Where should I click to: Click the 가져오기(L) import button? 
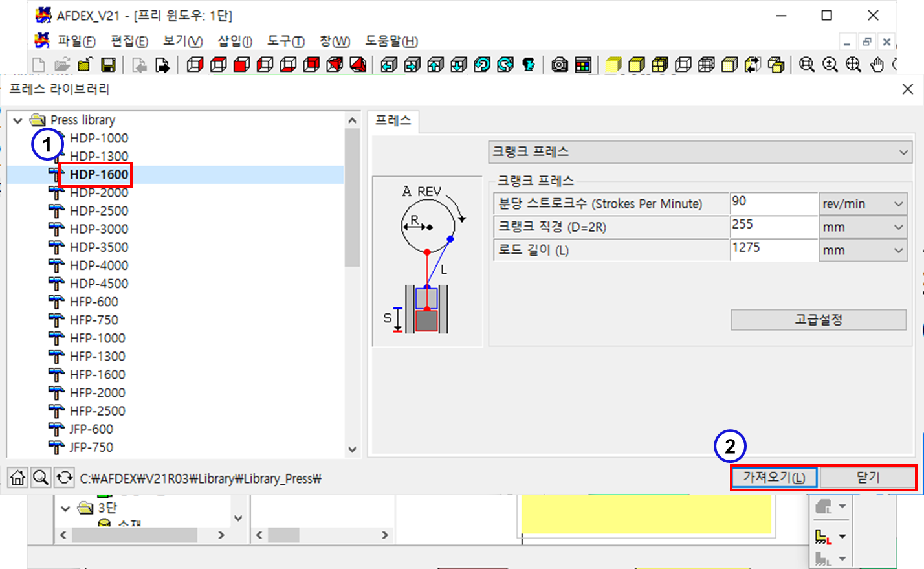[x=774, y=478]
